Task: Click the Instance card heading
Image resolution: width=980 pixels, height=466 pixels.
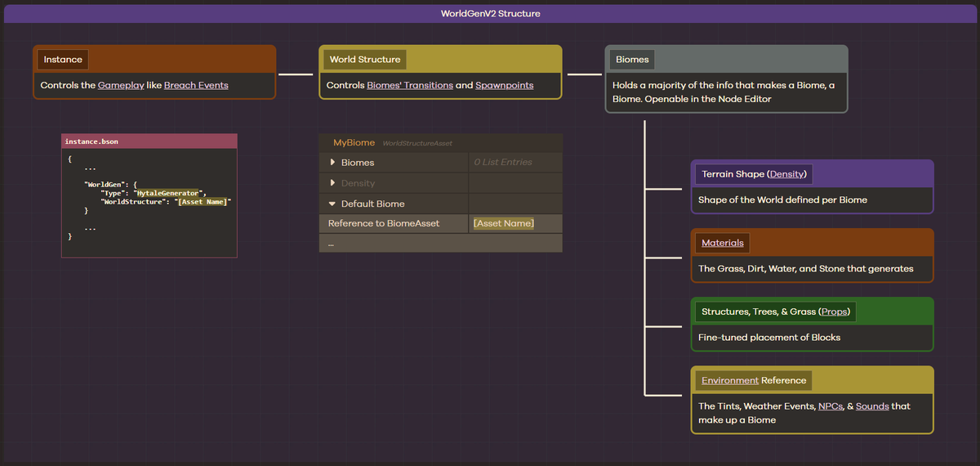Action: [x=63, y=60]
